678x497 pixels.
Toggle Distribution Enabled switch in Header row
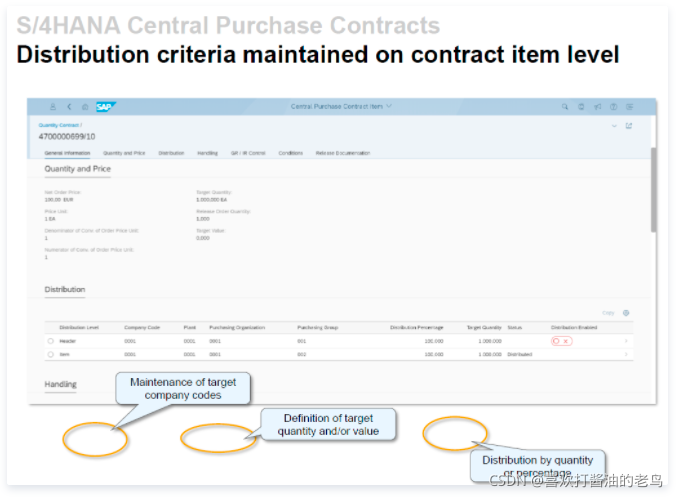coord(561,341)
